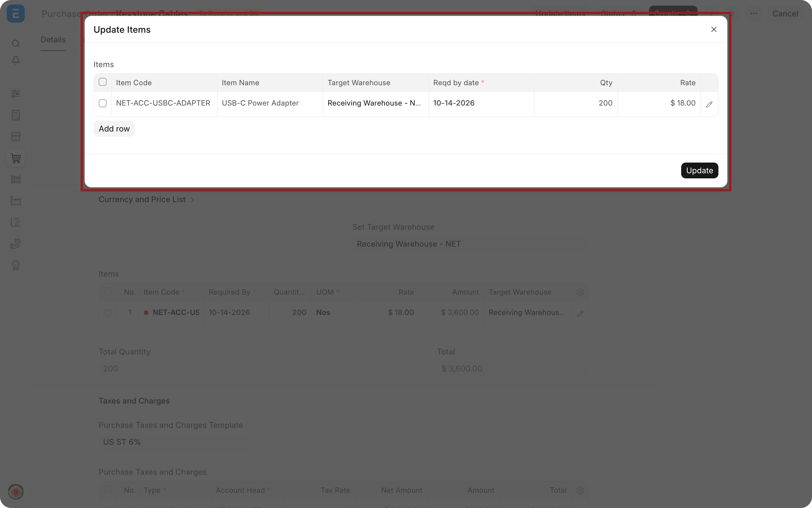Open the search icon in sidebar

[x=16, y=44]
